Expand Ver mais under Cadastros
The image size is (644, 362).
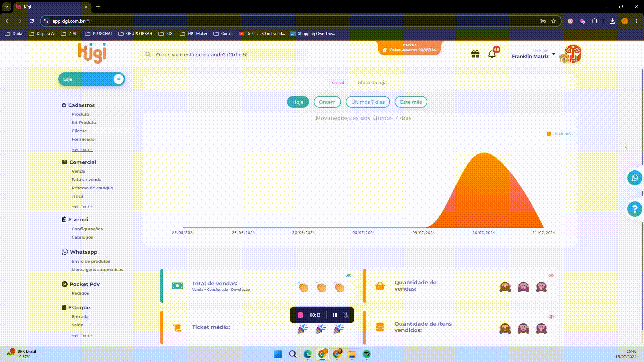click(82, 149)
